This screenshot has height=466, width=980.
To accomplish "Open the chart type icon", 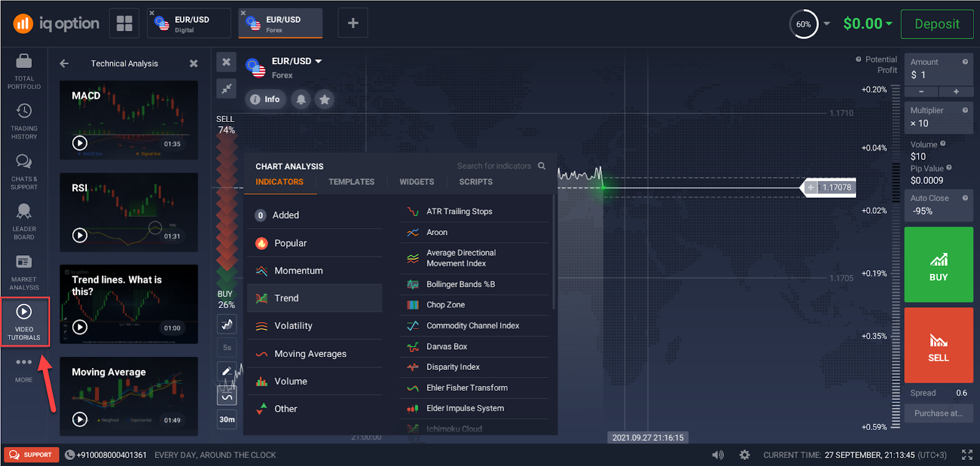I will (x=227, y=324).
